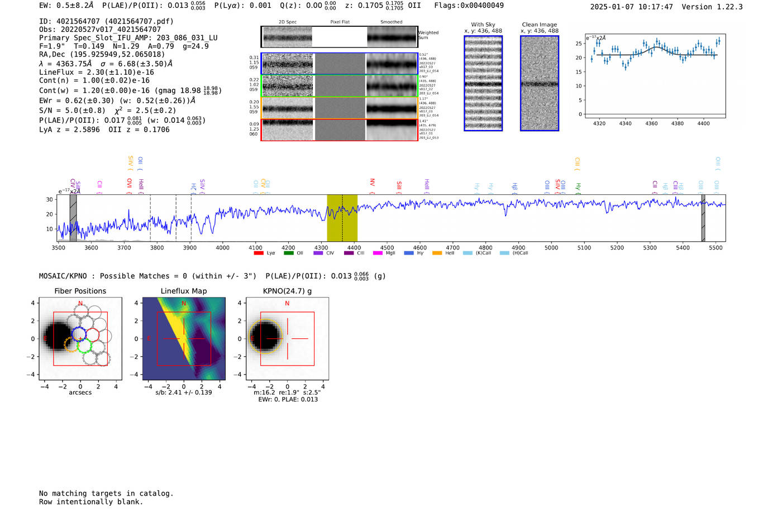782x532 pixels.
Task: Click the "ID: 4021564707 (4021564707.pdf)" line
Action: coord(106,21)
